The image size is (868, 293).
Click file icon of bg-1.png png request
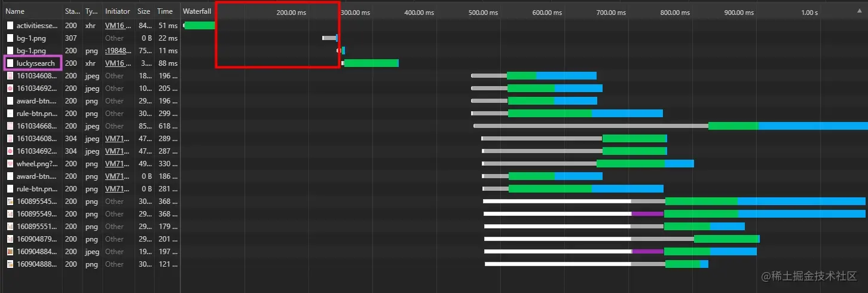tap(10, 51)
